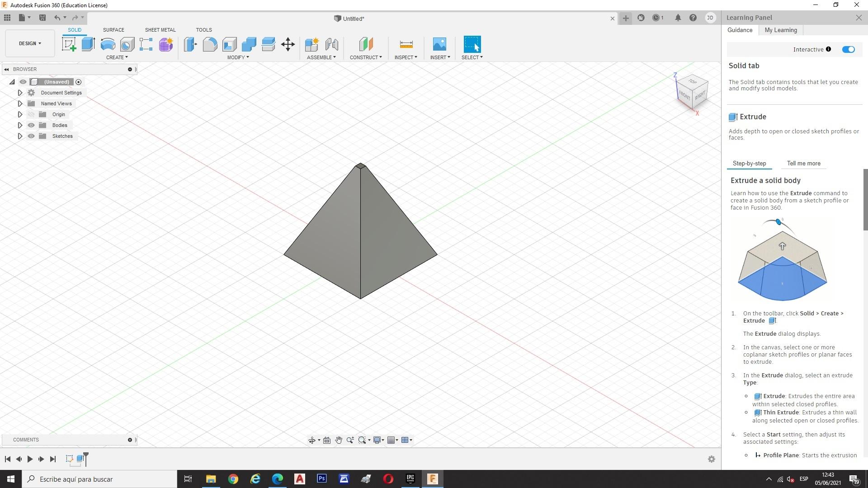Toggle the Interactive switch off
868x488 pixels.
pos(848,50)
